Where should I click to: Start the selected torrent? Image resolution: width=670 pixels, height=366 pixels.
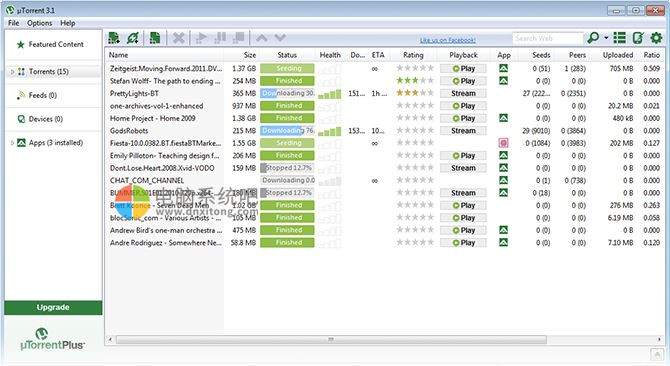tap(201, 38)
